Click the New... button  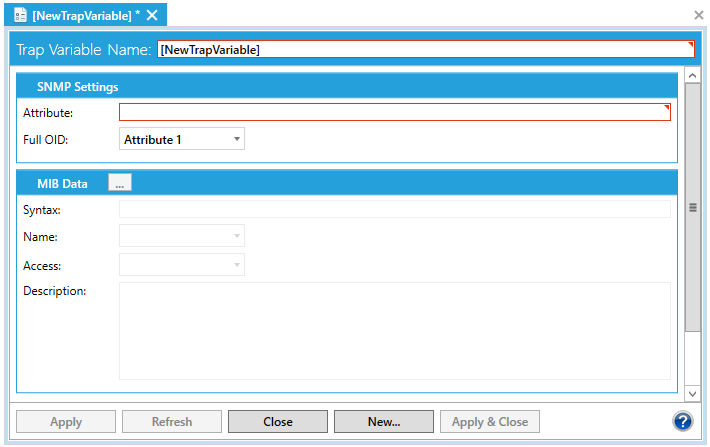(384, 422)
